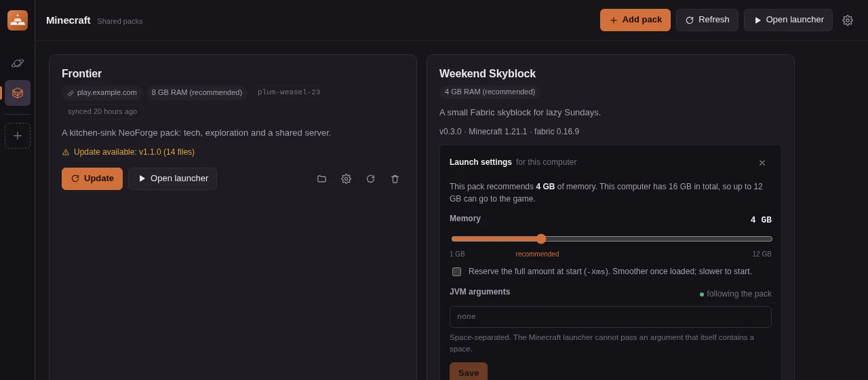This screenshot has height=380, width=868.
Task: Click the play.example.com server chip
Action: [x=102, y=93]
